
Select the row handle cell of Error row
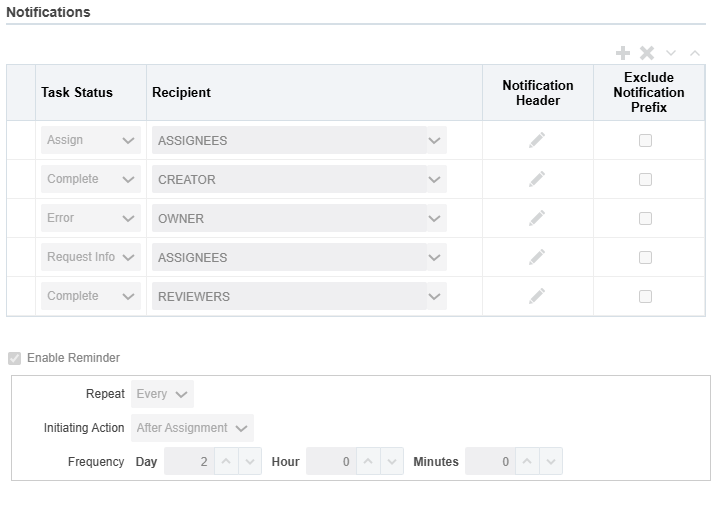tap(21, 218)
